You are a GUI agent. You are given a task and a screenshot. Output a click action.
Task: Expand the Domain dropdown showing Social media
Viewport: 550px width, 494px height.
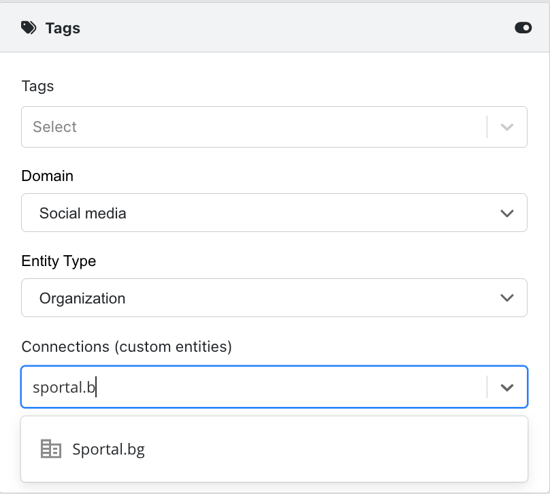[x=274, y=213]
